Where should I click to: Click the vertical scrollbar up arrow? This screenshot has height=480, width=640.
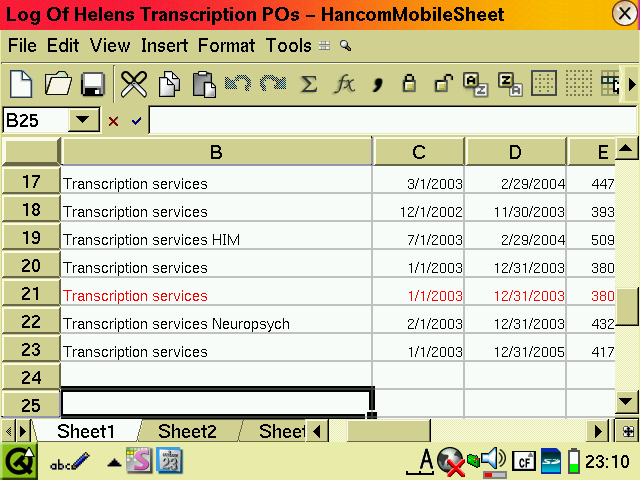pos(626,149)
